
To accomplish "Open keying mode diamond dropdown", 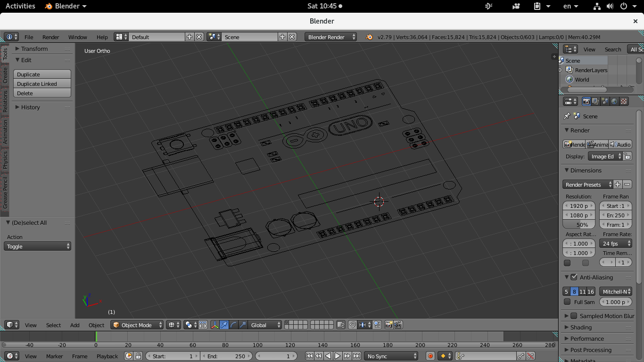I will [x=445, y=356].
